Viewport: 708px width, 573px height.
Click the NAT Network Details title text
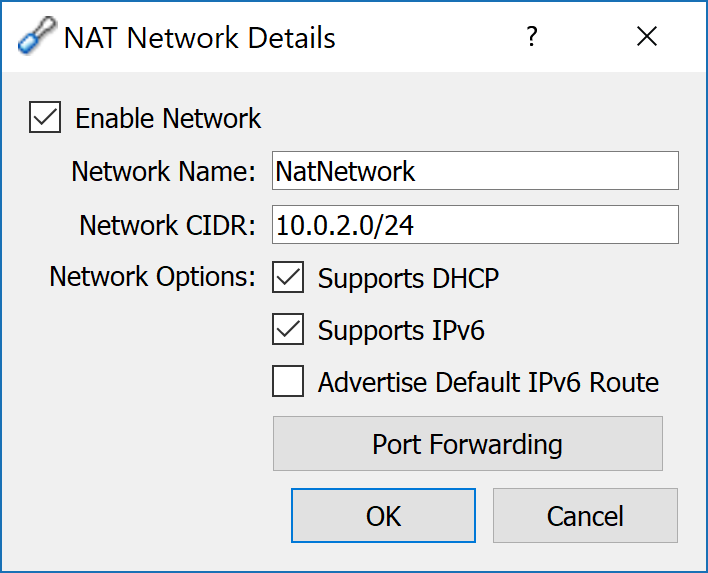tap(200, 37)
